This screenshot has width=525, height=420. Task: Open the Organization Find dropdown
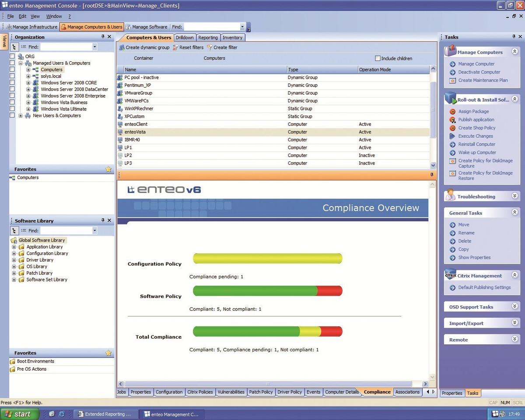click(x=94, y=47)
